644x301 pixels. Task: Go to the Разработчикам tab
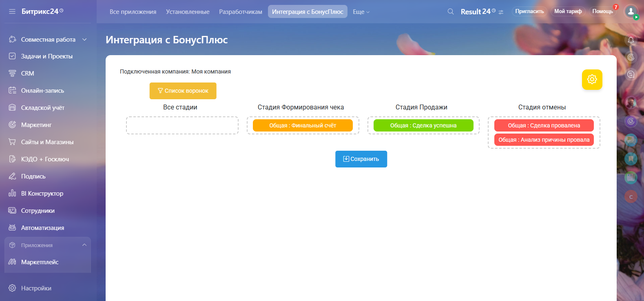pos(241,12)
